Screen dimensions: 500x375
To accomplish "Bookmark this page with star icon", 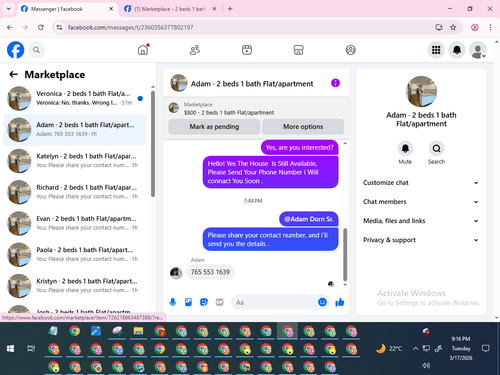I will (x=453, y=27).
